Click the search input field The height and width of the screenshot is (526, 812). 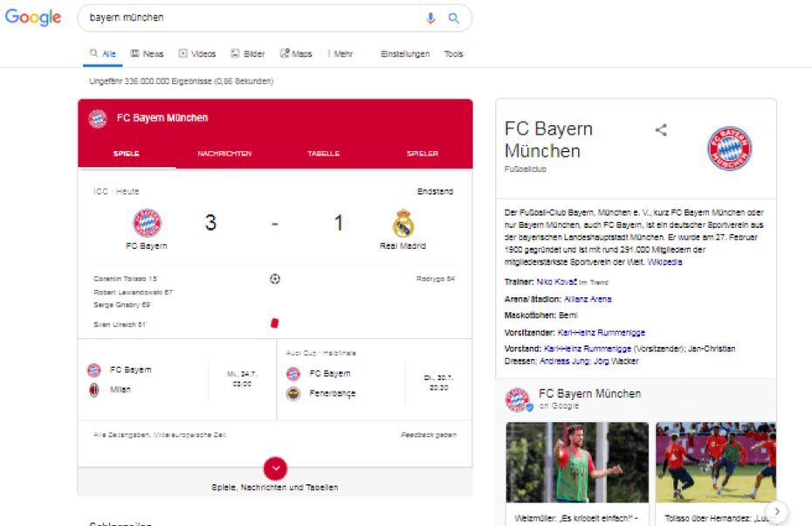tap(254, 18)
